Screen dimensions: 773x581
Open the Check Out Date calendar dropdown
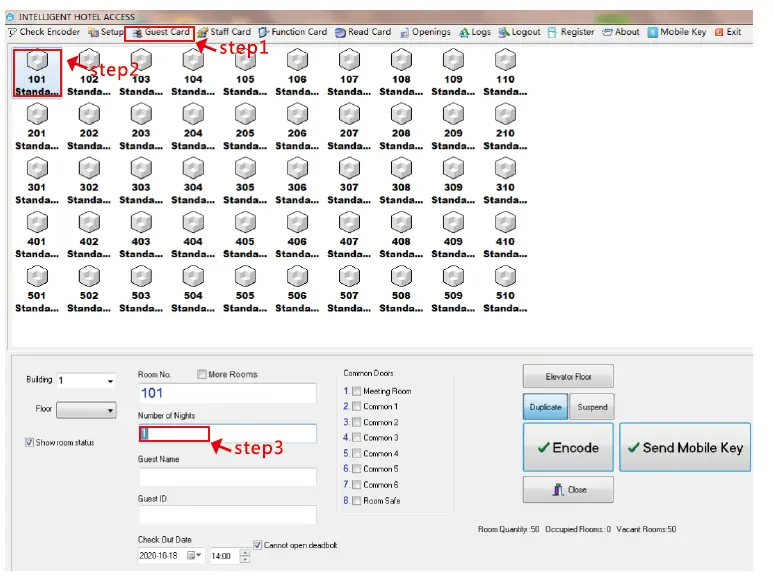(194, 556)
